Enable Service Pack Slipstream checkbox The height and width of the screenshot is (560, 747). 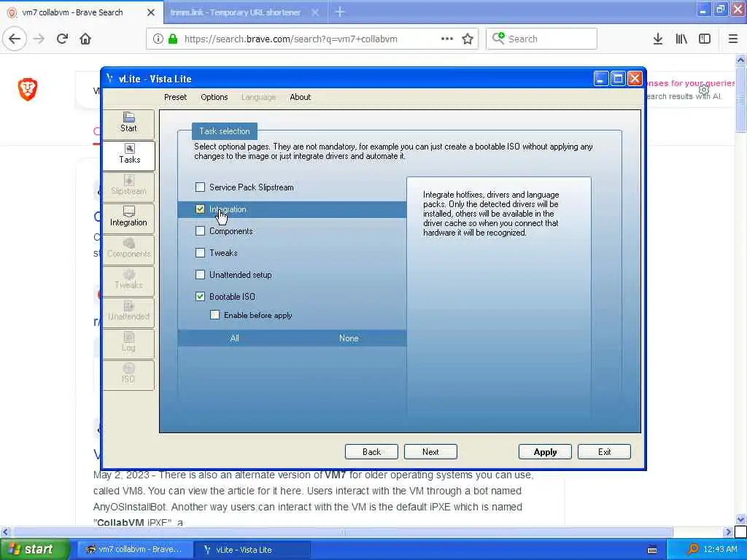(200, 187)
